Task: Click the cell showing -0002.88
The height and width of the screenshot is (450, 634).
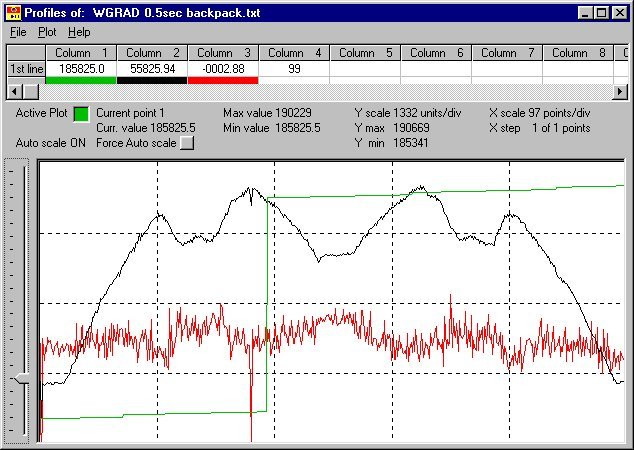Action: (223, 68)
